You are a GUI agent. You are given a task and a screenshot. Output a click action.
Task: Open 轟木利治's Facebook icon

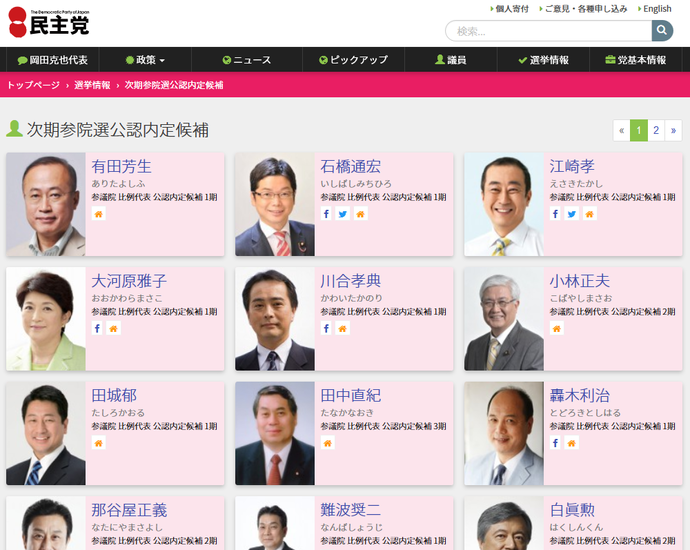tap(555, 443)
